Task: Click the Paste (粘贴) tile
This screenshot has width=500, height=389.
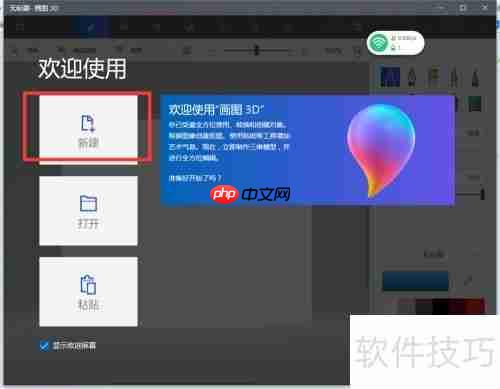Action: 88,291
